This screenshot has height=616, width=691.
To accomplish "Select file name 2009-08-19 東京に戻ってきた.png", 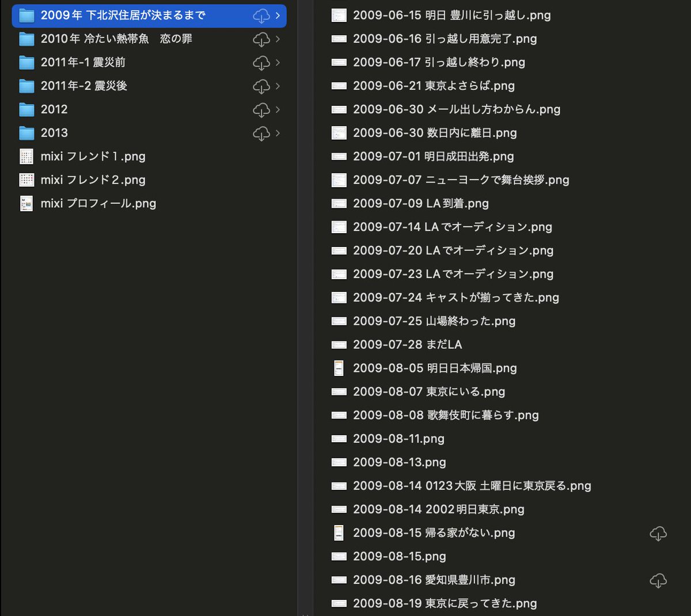I will 445,604.
